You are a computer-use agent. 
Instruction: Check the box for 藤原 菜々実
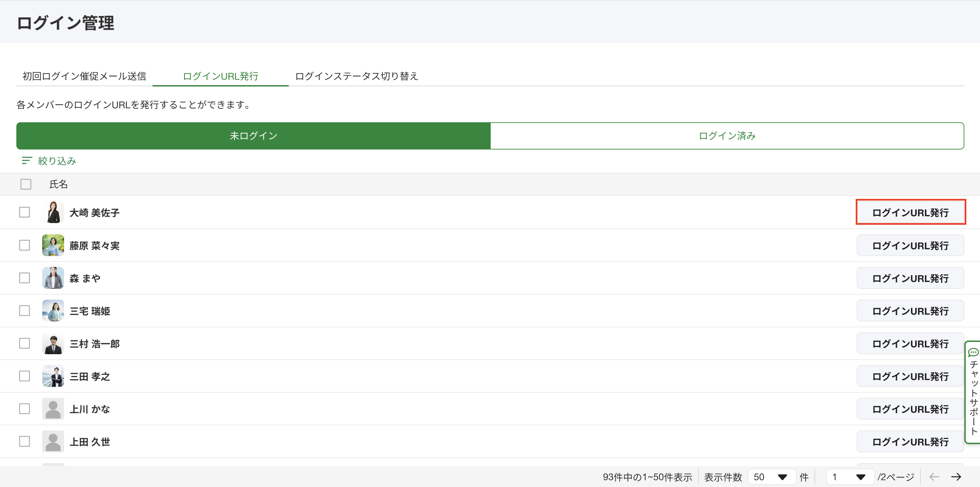25,245
